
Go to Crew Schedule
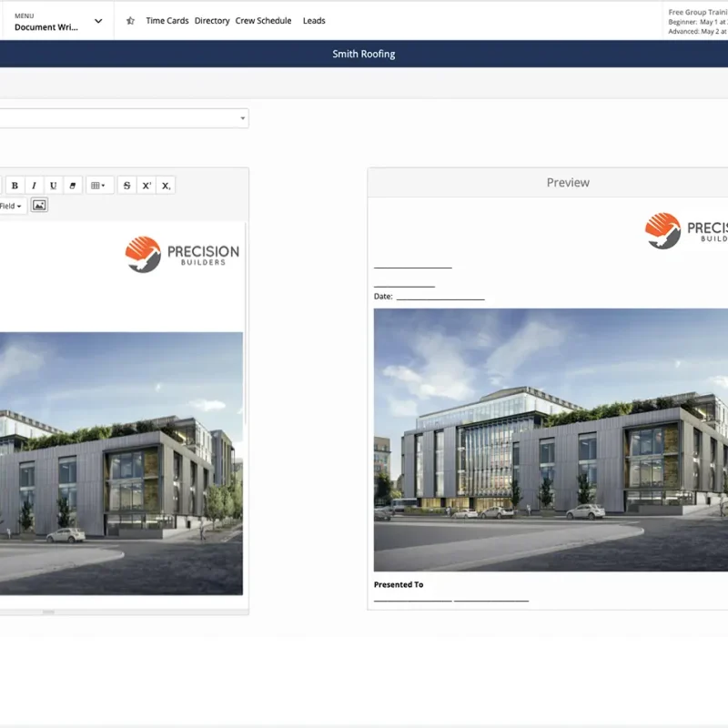263,20
